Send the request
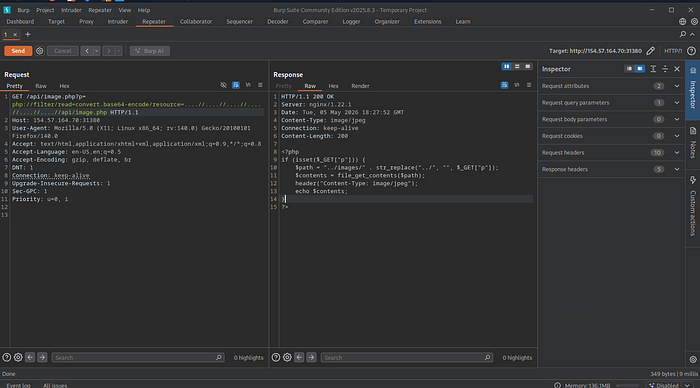Viewport: 700px width, 388px height. 18,51
